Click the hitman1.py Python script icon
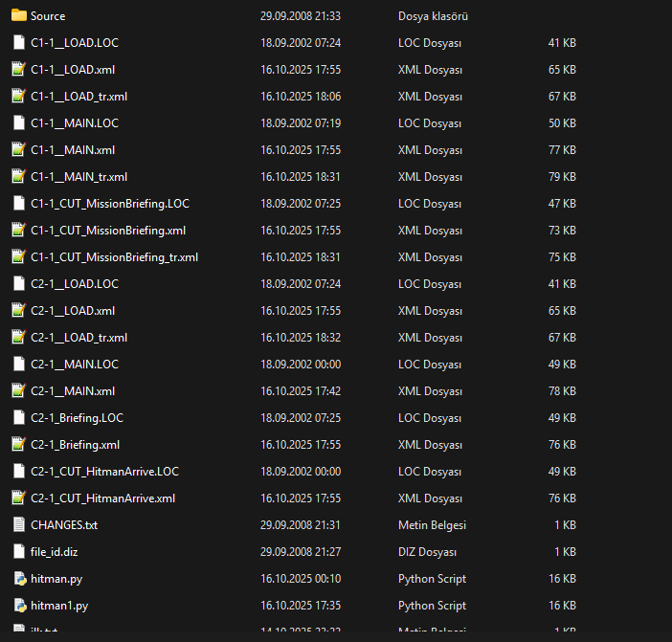Image resolution: width=672 pixels, height=642 pixels. [x=20, y=606]
